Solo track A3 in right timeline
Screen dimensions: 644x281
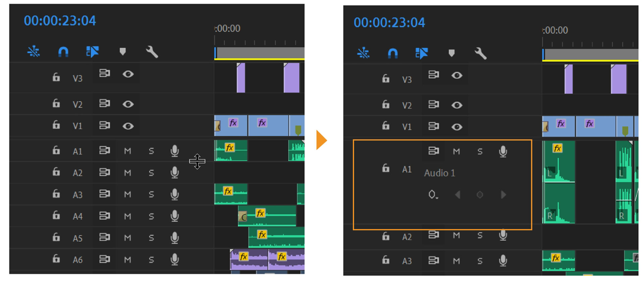(480, 261)
